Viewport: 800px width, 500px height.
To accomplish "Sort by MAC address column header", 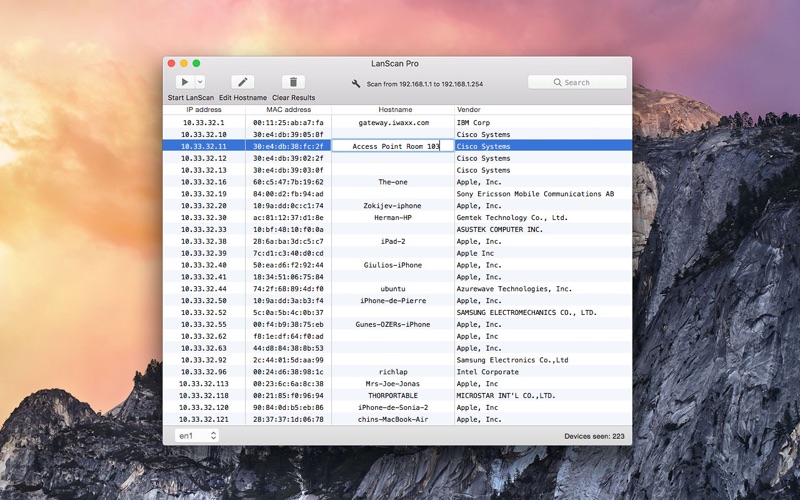I will click(288, 109).
